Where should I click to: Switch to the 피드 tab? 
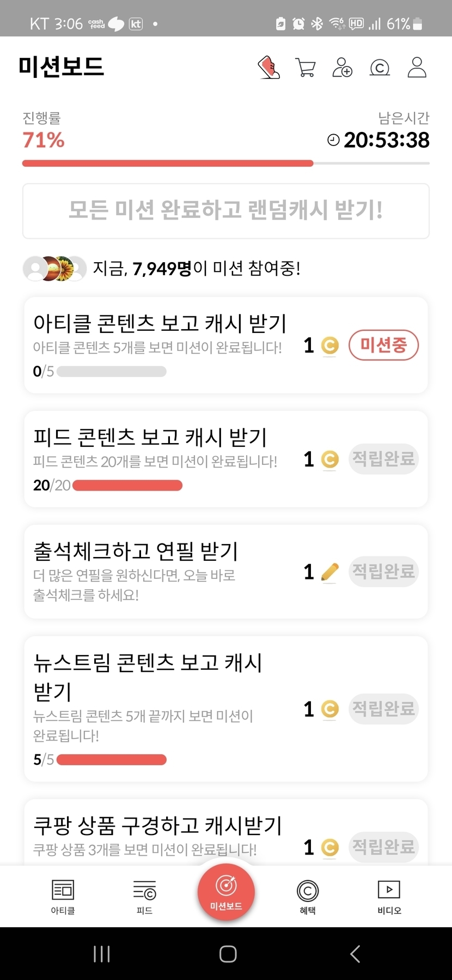pyautogui.click(x=144, y=897)
